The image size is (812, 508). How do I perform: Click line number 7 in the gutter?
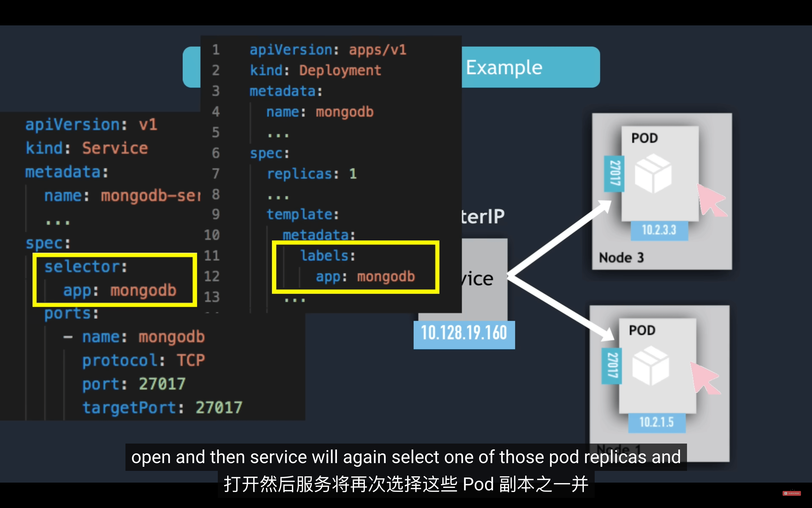click(216, 174)
